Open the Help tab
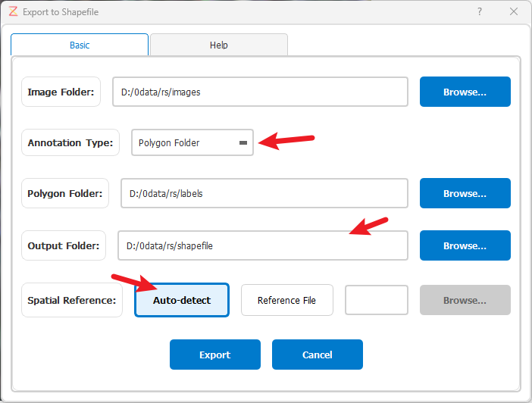The image size is (532, 403). [219, 45]
